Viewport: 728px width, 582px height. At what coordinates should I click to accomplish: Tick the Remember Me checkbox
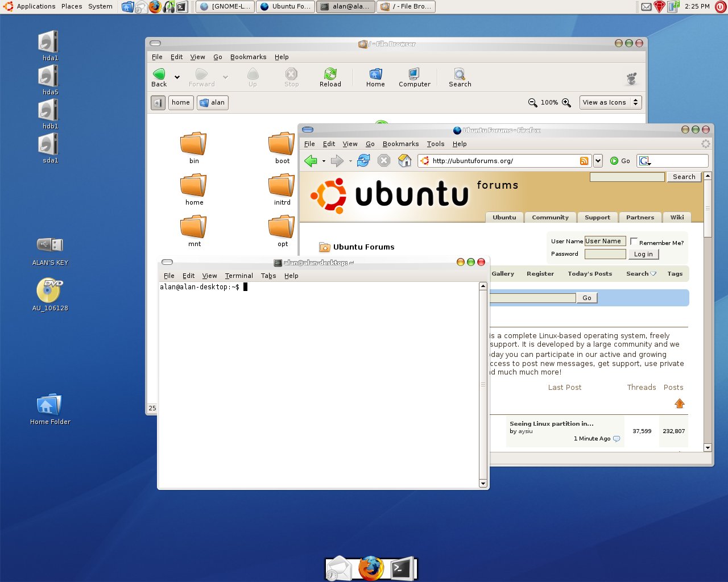click(x=634, y=242)
